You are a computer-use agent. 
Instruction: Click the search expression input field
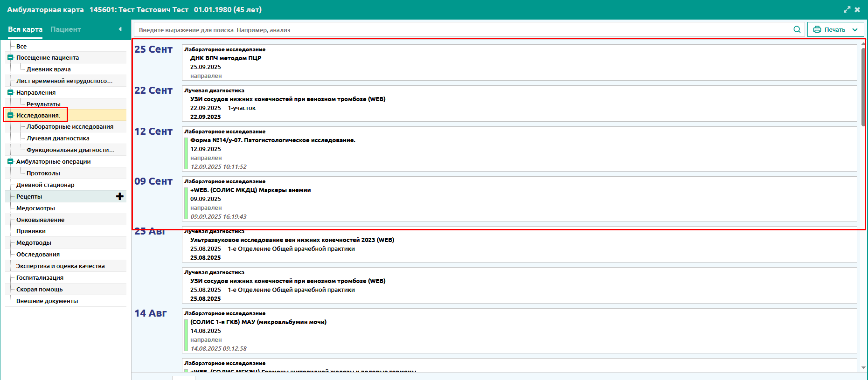point(462,30)
